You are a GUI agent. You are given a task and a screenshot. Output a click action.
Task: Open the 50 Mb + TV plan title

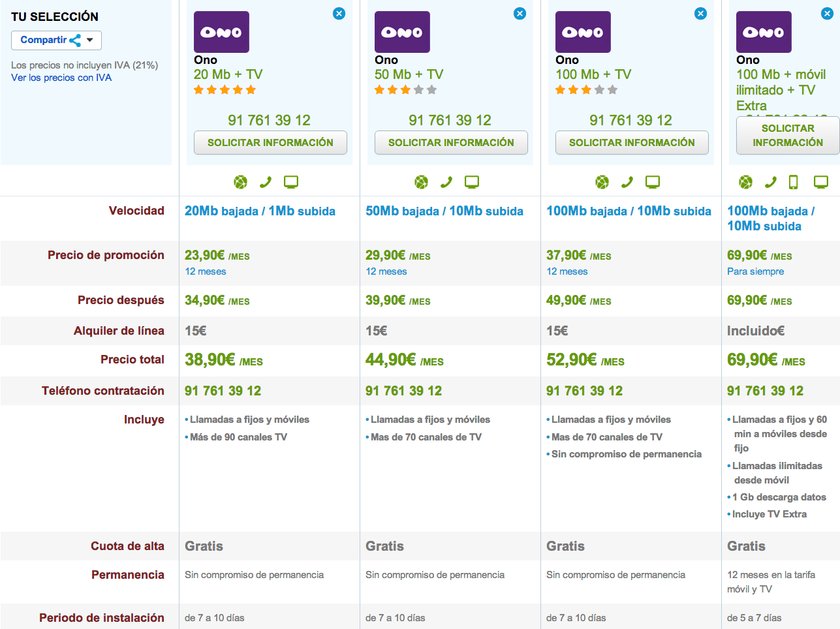(x=409, y=74)
